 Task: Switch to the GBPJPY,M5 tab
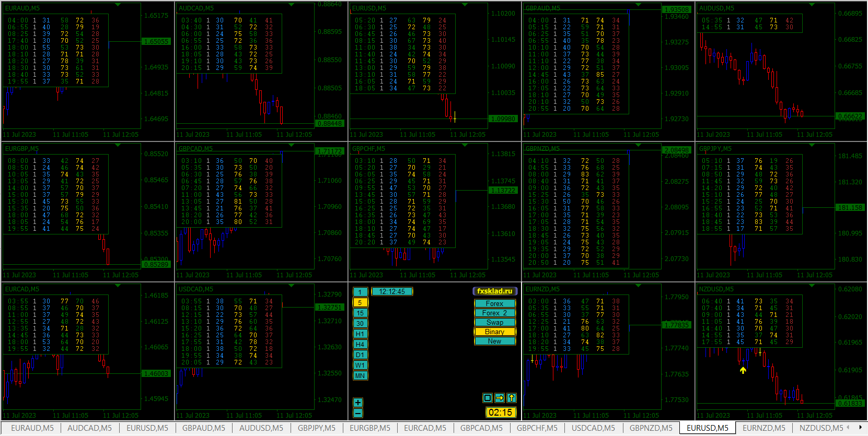click(x=316, y=428)
